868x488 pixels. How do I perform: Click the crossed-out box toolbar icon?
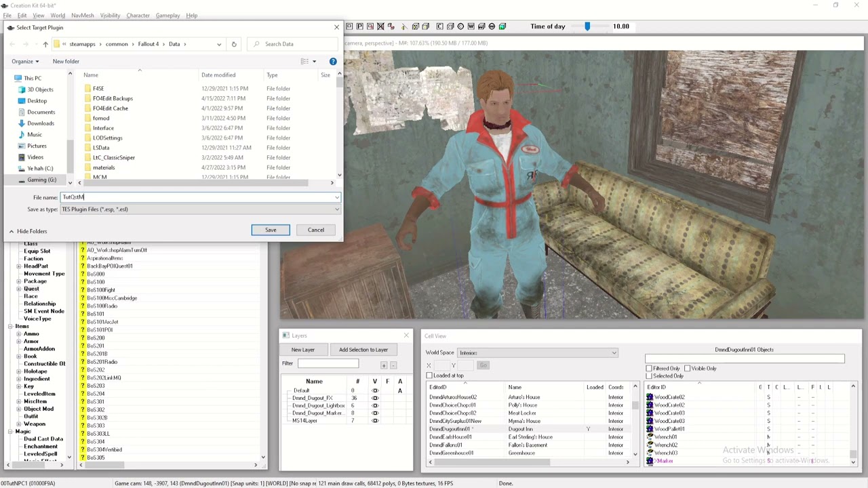[x=381, y=26]
